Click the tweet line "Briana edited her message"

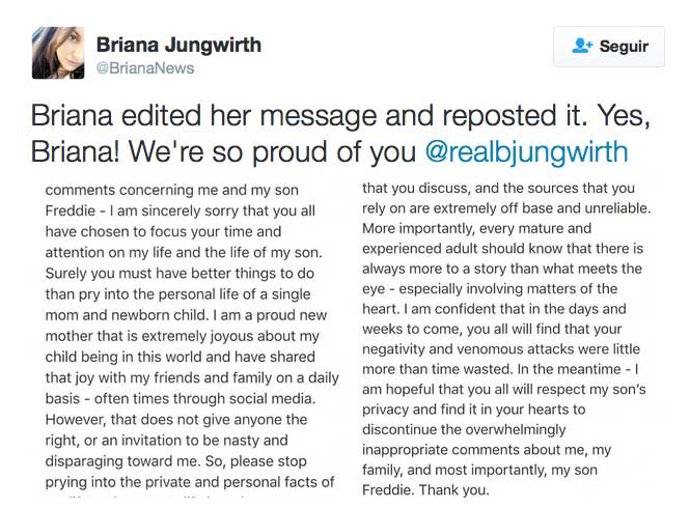pos(221,116)
